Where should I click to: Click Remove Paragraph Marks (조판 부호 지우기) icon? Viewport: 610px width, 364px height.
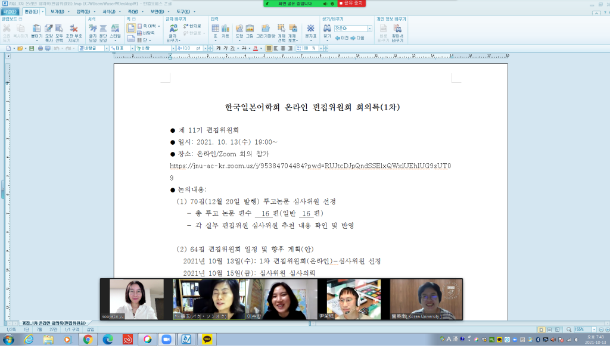point(73,33)
